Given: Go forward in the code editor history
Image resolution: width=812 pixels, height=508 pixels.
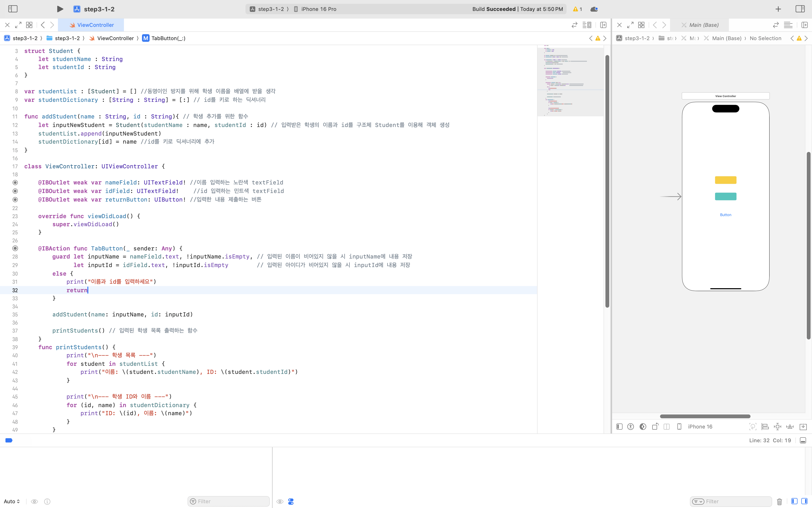Looking at the screenshot, I should 52,25.
